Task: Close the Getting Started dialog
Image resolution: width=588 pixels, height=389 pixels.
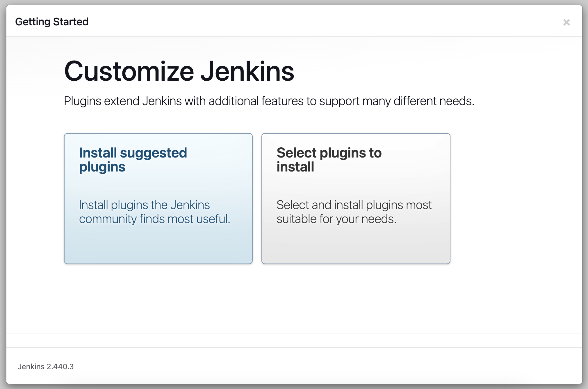Action: tap(566, 22)
